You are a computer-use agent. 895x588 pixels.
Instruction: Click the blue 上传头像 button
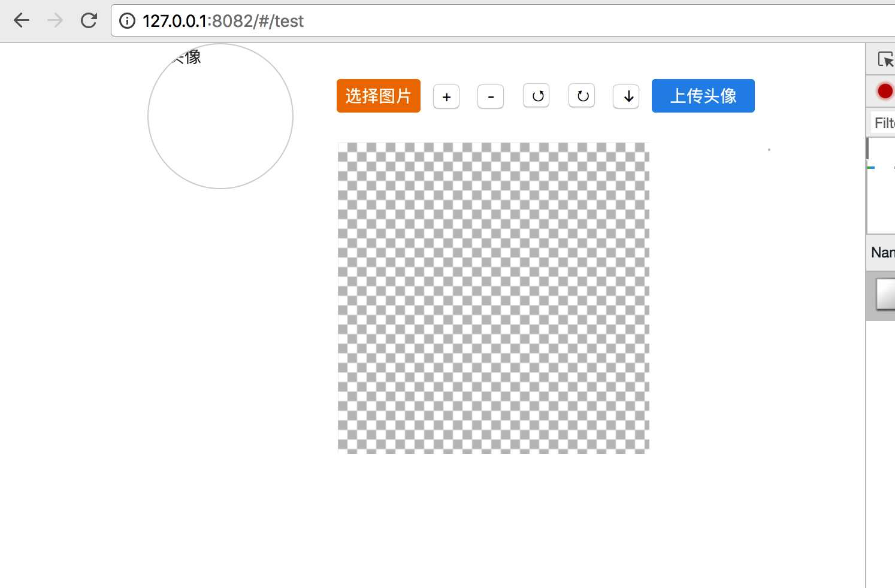click(703, 96)
